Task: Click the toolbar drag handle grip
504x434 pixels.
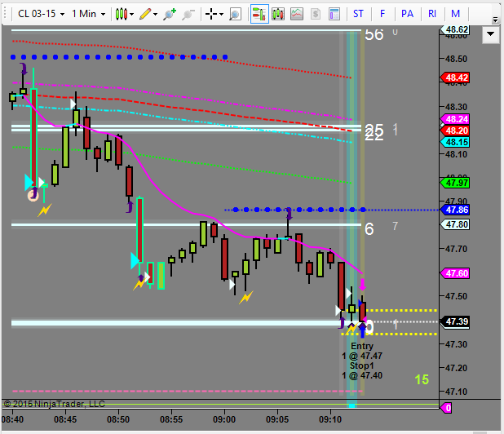Action: [5, 14]
